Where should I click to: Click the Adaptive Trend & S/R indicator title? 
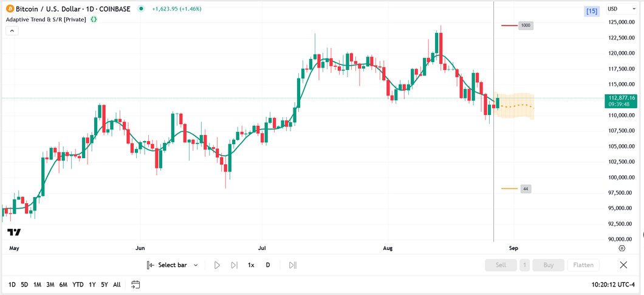(46, 19)
